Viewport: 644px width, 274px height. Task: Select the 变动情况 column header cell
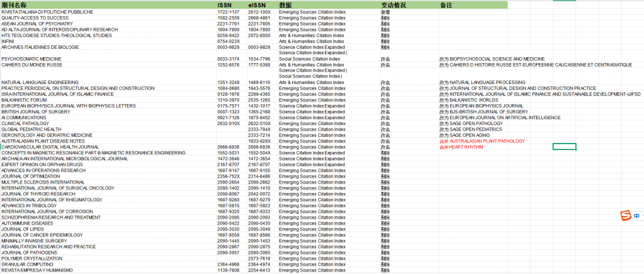click(409, 5)
